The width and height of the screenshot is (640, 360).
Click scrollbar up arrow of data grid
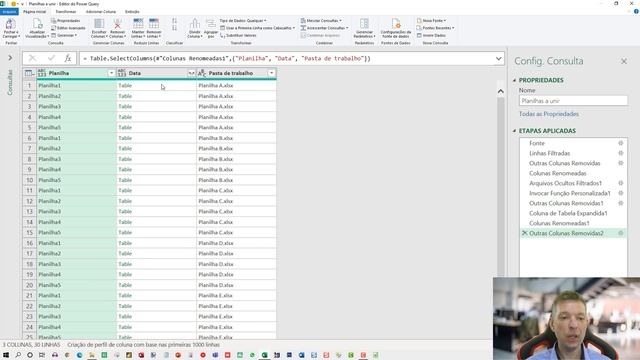[500, 91]
